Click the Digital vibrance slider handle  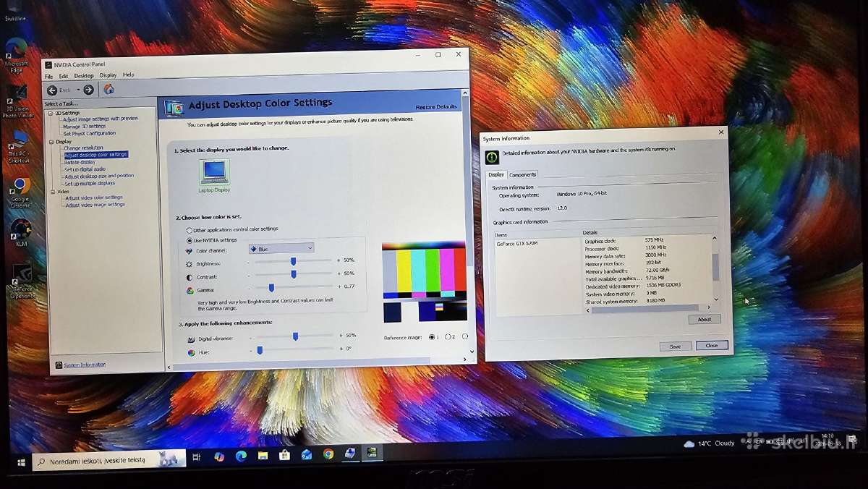[x=295, y=336]
